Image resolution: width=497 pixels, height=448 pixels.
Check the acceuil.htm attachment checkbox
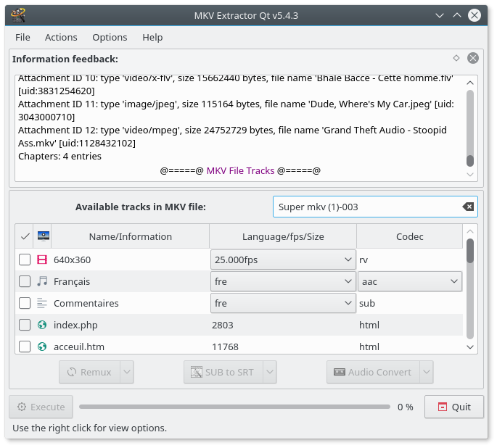tap(25, 347)
